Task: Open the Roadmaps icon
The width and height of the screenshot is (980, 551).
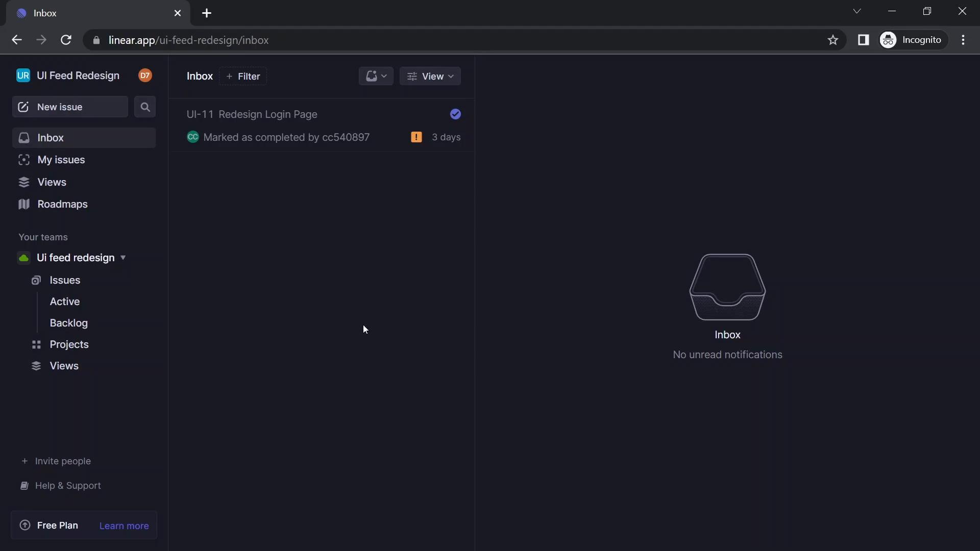Action: (23, 204)
